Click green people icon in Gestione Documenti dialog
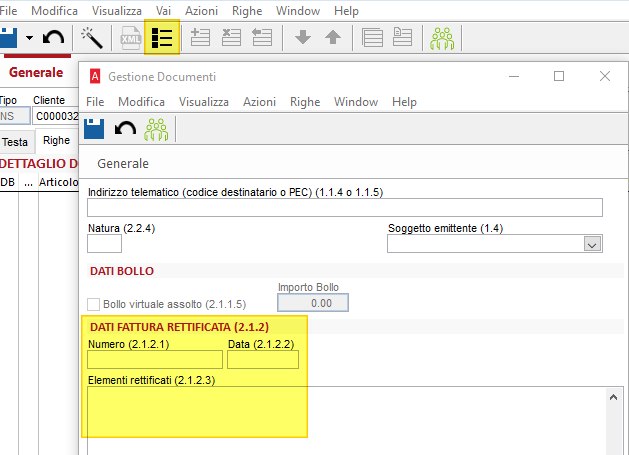The image size is (629, 455). (x=156, y=129)
